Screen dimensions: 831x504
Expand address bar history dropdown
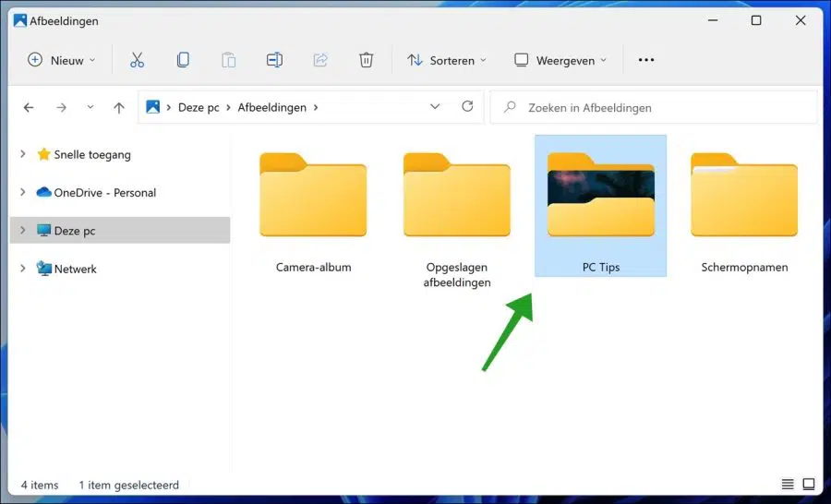tap(435, 106)
